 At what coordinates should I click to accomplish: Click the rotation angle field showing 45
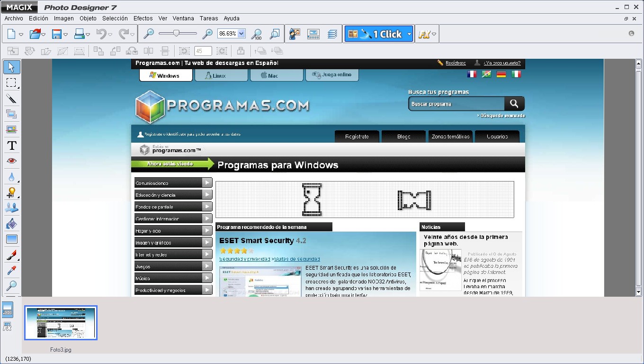[x=203, y=51]
